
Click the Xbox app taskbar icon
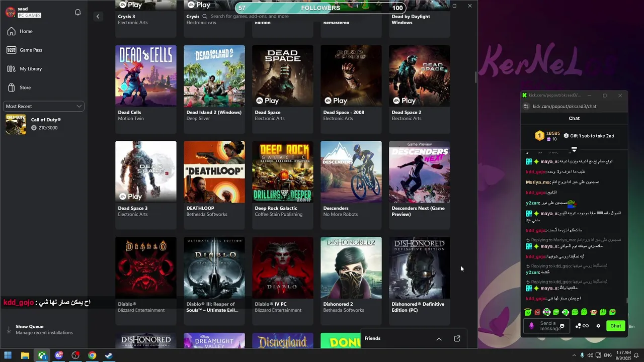click(42, 355)
